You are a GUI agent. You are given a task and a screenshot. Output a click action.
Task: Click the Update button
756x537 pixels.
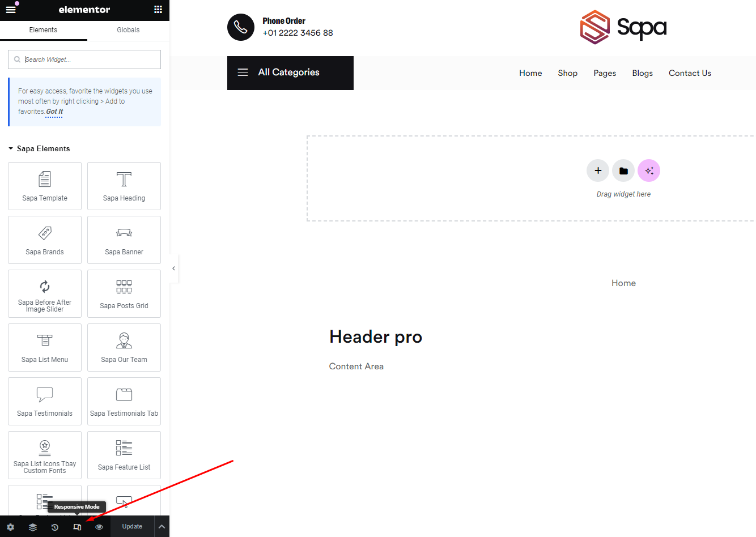(x=132, y=527)
